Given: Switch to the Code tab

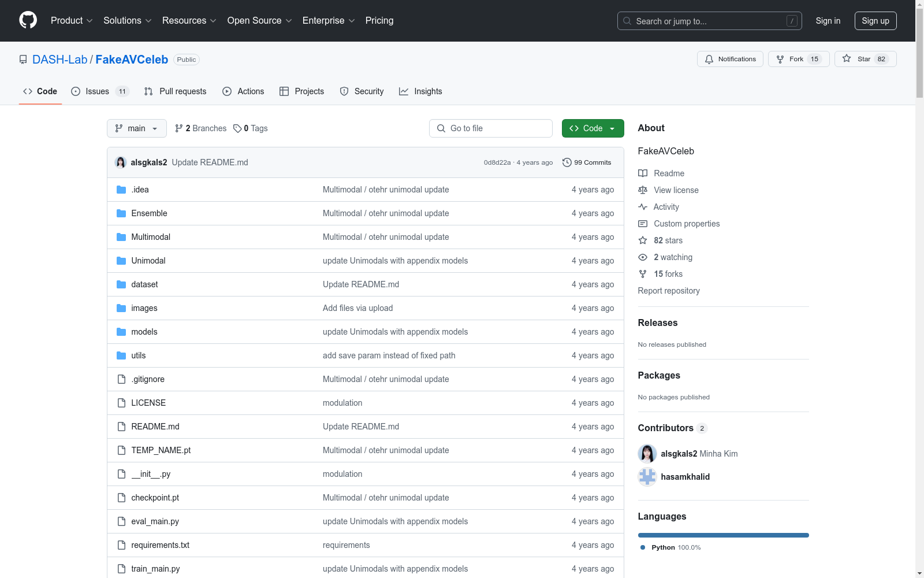Looking at the screenshot, I should click(x=40, y=91).
